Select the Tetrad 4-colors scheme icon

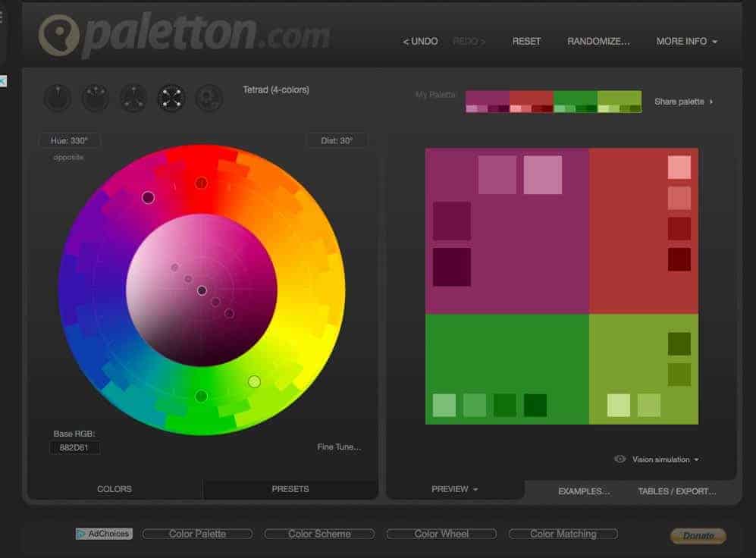point(171,98)
